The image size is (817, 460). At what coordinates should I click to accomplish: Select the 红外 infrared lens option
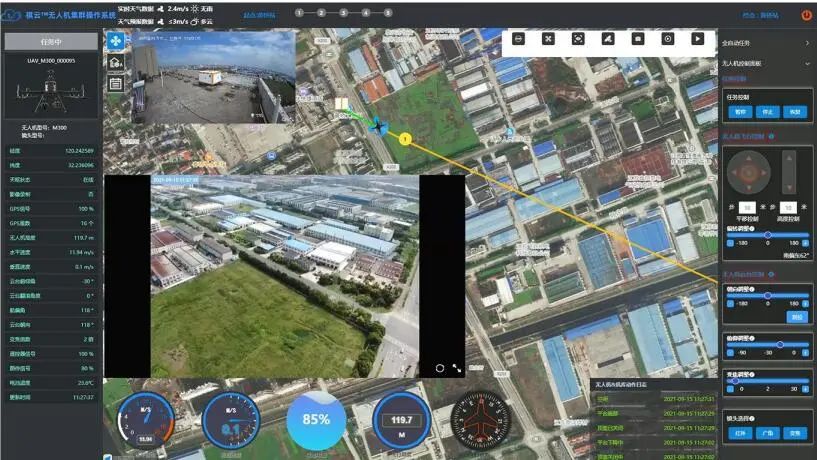click(x=741, y=433)
